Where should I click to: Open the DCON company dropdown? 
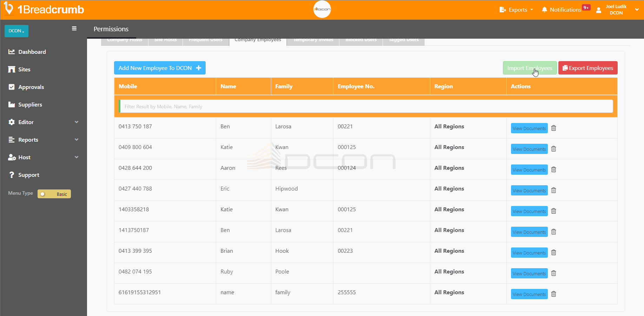[16, 31]
